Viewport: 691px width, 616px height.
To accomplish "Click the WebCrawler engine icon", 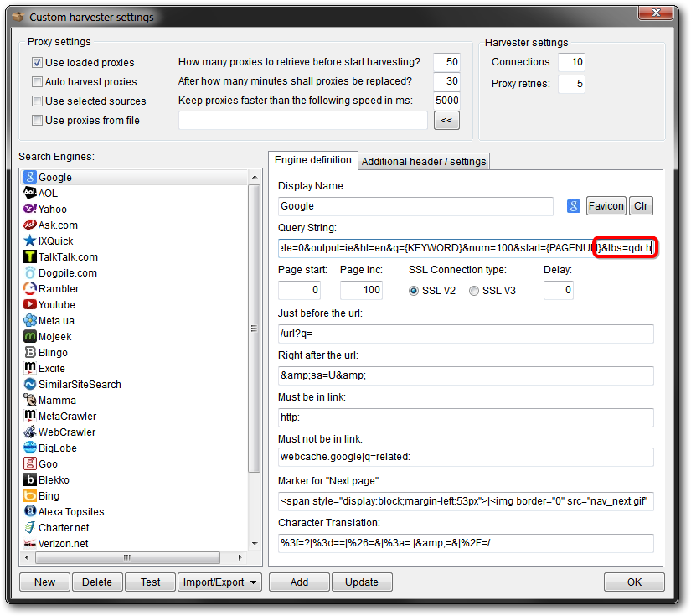I will [29, 432].
